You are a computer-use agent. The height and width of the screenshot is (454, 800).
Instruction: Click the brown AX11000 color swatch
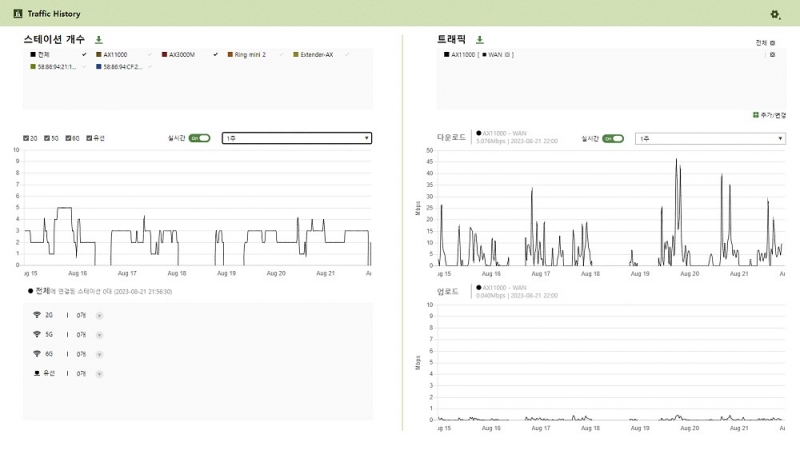pyautogui.click(x=99, y=54)
